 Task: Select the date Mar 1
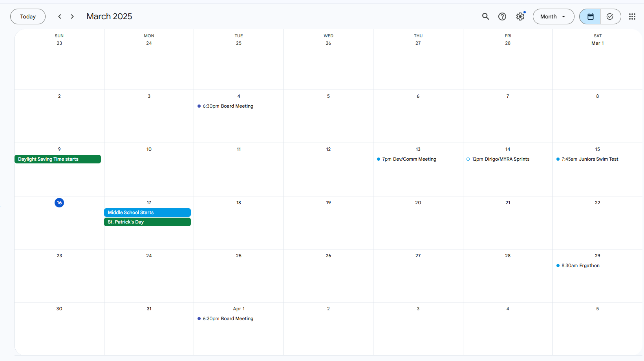pos(597,43)
